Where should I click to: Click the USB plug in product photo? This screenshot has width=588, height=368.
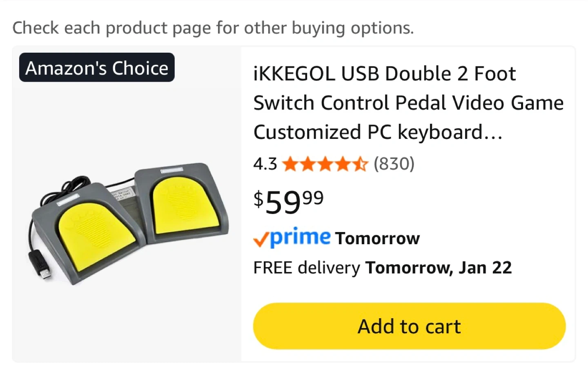(43, 270)
